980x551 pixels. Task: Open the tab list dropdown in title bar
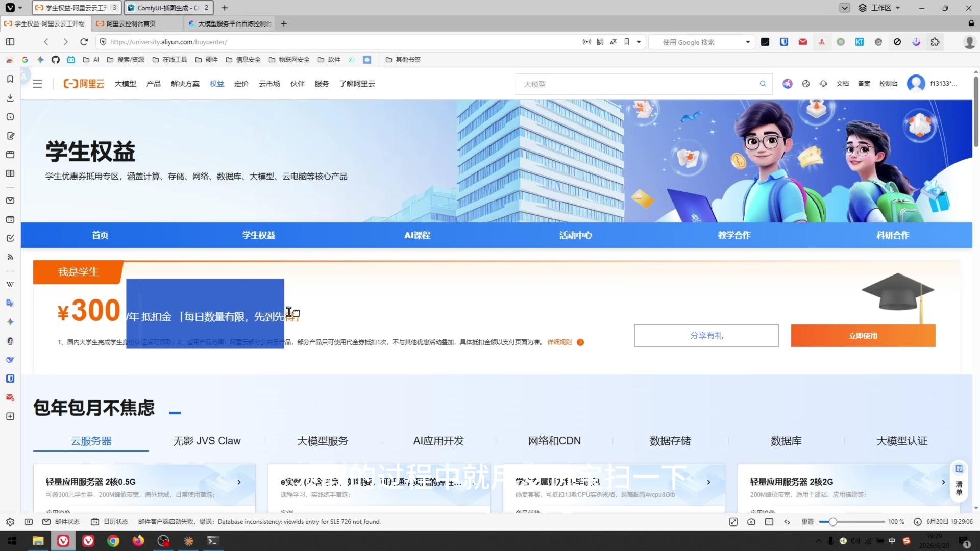(x=845, y=8)
